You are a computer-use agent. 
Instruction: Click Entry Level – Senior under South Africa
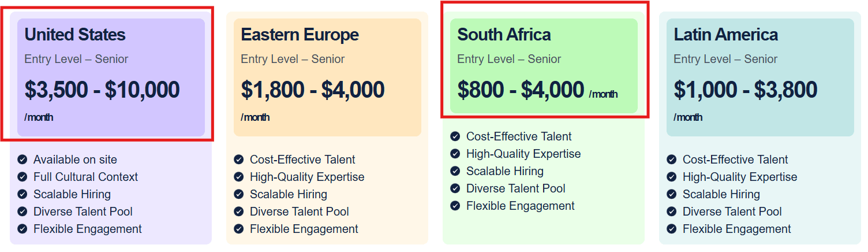(508, 59)
